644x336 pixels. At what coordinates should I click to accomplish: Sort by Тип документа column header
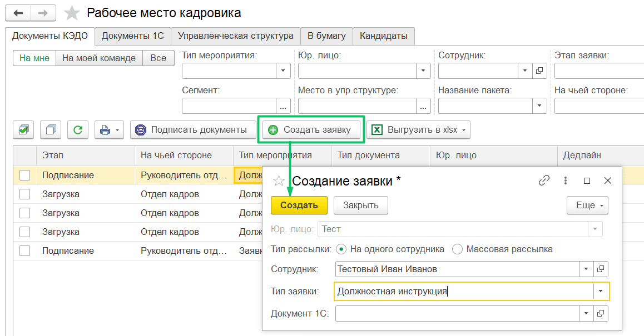pyautogui.click(x=381, y=156)
